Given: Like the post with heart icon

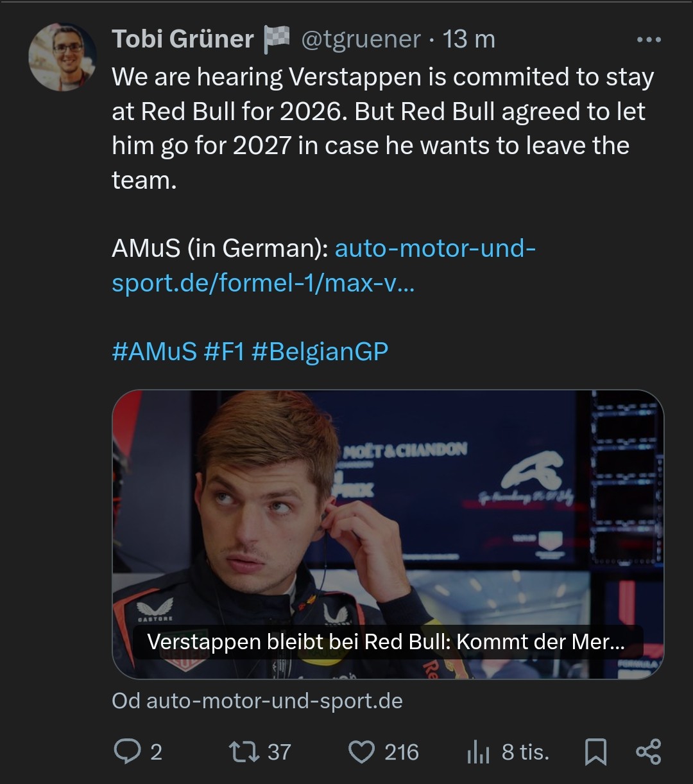Looking at the screenshot, I should pos(361,752).
